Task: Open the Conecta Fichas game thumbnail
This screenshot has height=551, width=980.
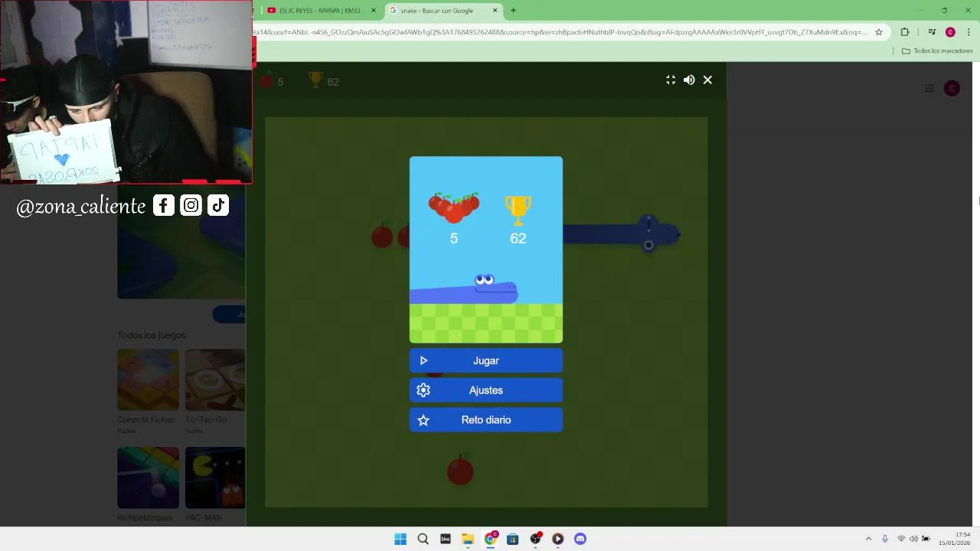Action: pos(148,380)
